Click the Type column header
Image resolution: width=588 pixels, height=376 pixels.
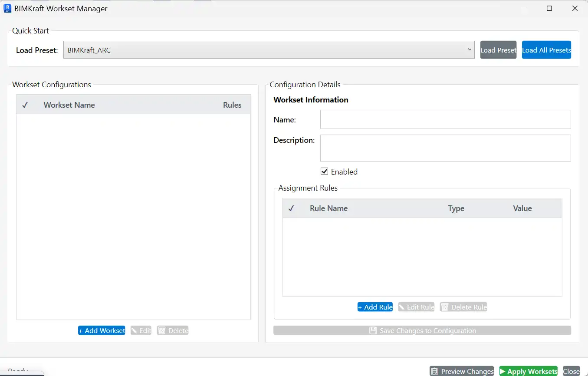pyautogui.click(x=456, y=208)
